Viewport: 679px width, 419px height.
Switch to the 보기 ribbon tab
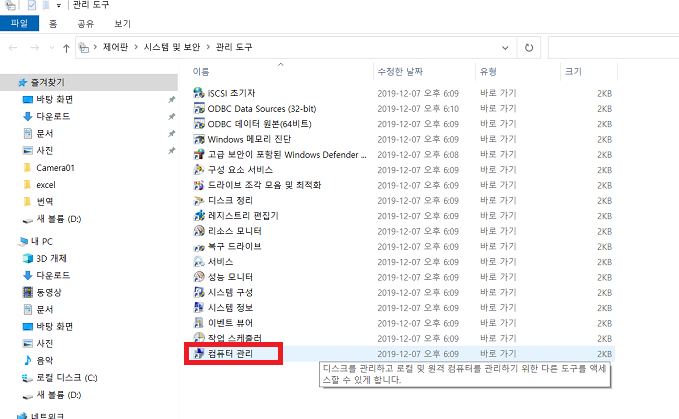122,23
